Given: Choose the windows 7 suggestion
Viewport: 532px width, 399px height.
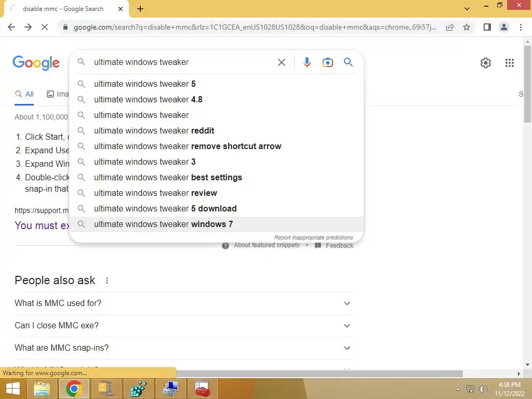Looking at the screenshot, I should click(216, 224).
